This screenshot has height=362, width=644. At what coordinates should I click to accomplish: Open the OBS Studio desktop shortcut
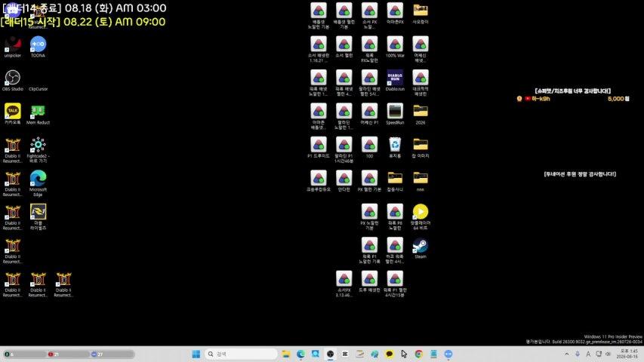[x=12, y=81]
